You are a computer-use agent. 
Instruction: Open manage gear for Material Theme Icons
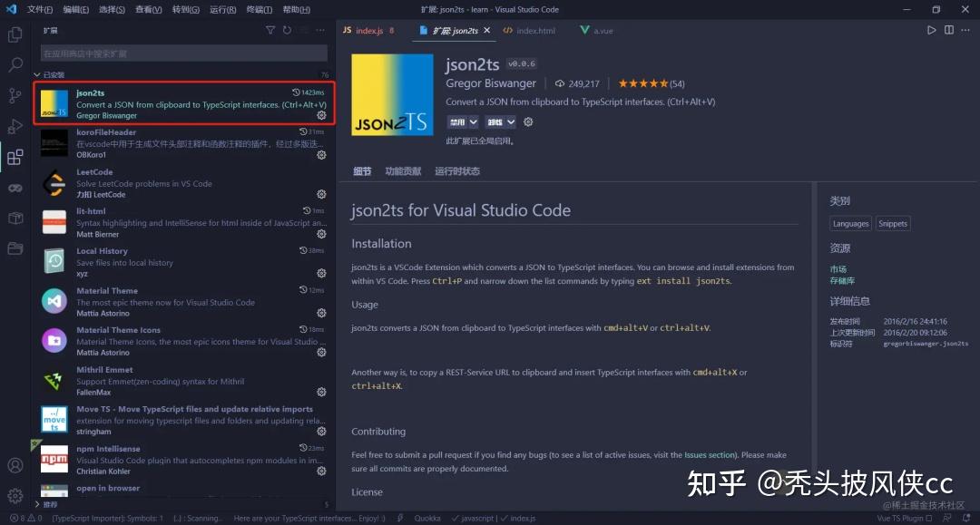coord(321,352)
